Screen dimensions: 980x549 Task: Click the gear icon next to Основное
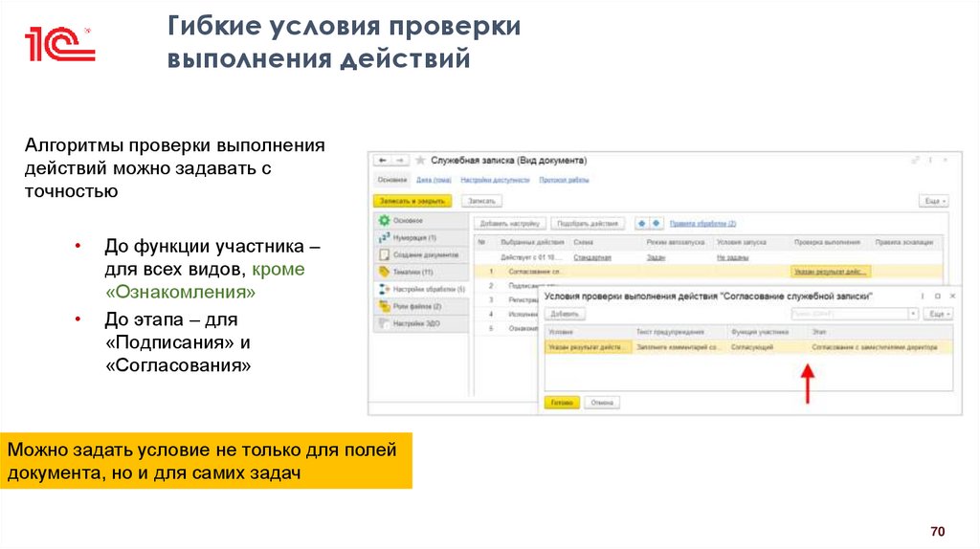point(384,221)
